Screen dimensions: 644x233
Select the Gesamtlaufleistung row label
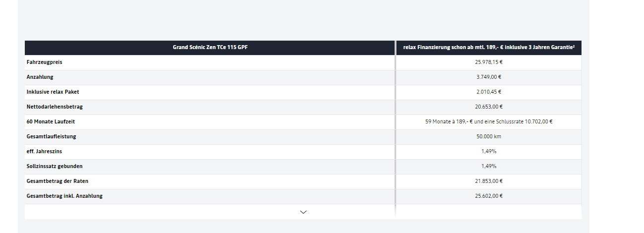click(51, 137)
